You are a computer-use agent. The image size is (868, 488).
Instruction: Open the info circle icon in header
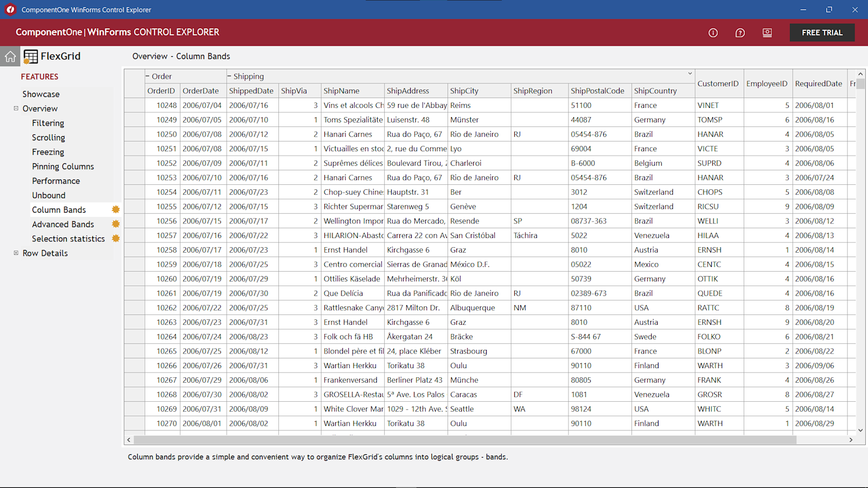click(x=713, y=33)
